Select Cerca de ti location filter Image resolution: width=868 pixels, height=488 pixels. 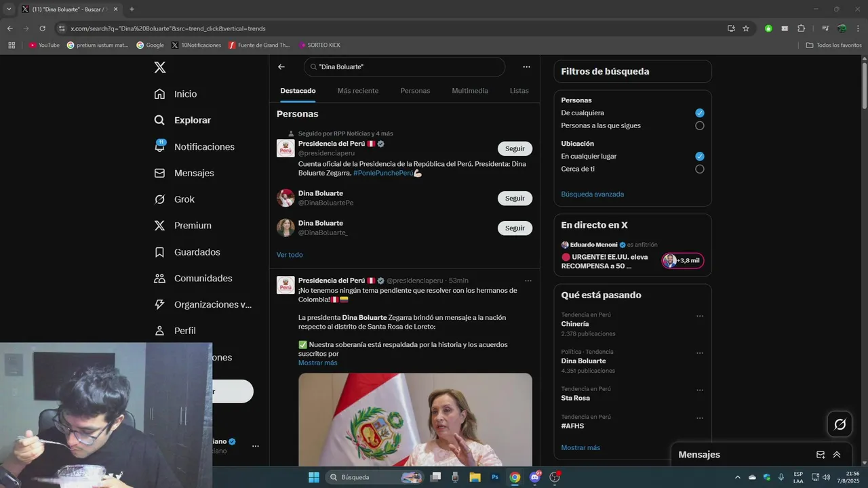[700, 169]
